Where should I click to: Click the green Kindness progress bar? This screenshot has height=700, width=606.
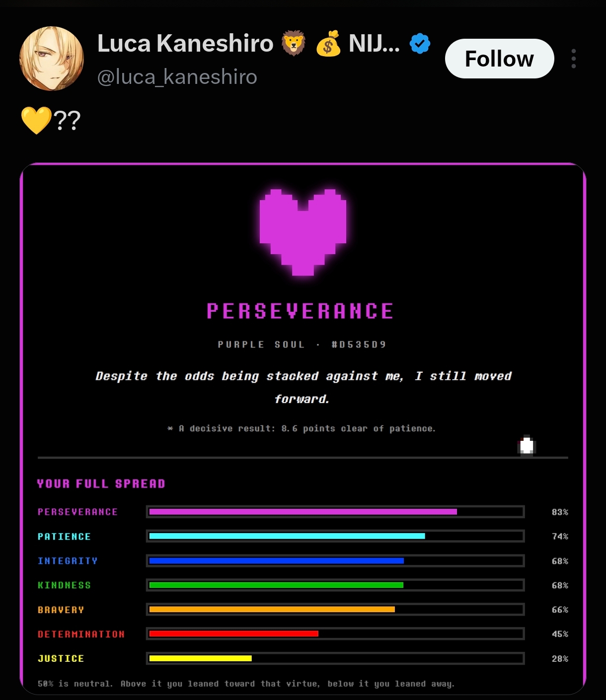[x=335, y=585]
